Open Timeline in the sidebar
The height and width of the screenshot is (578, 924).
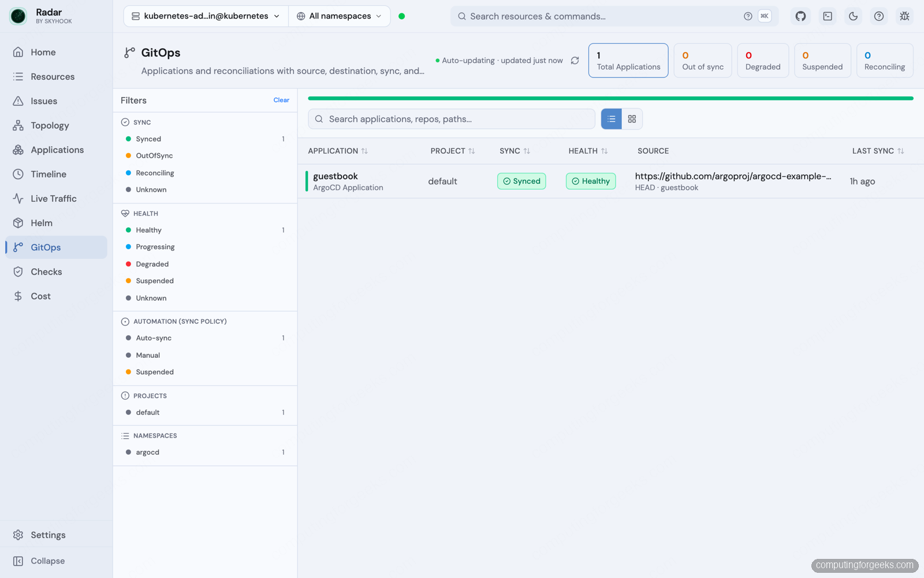click(x=56, y=174)
